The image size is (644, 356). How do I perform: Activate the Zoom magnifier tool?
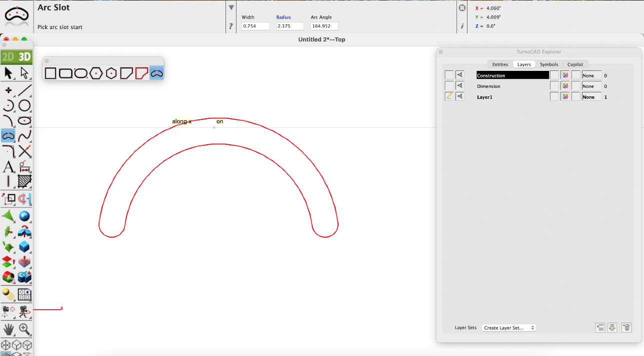coord(25,329)
